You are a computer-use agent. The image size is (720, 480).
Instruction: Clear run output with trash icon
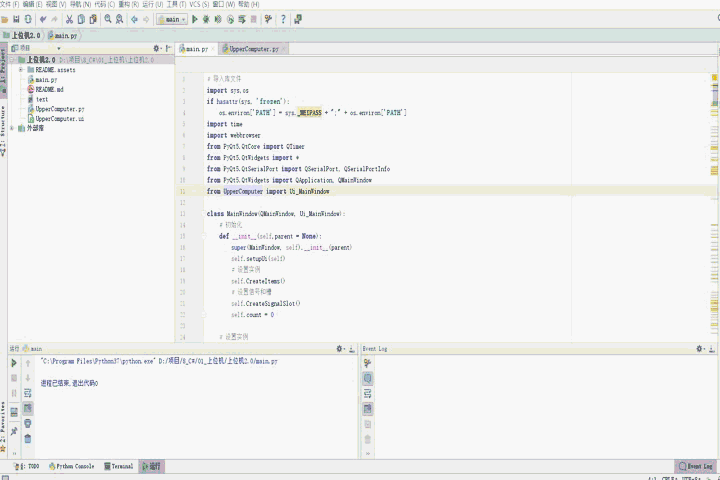point(28,438)
